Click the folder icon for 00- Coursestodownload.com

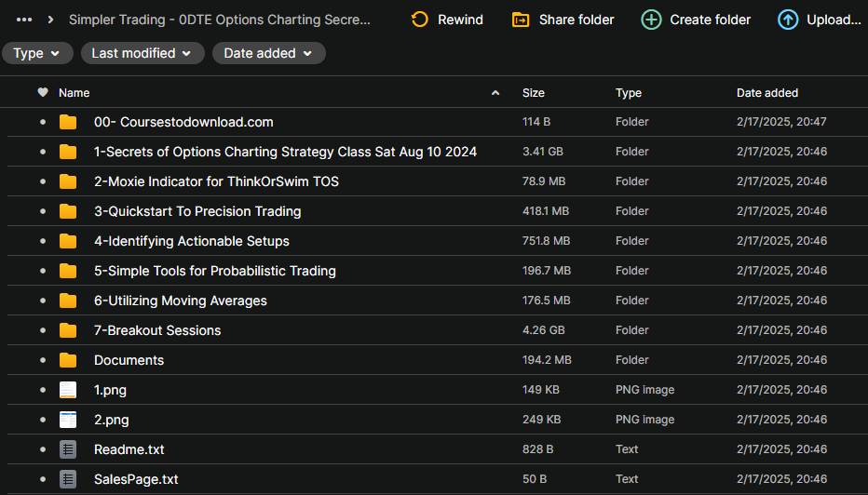[x=68, y=122]
